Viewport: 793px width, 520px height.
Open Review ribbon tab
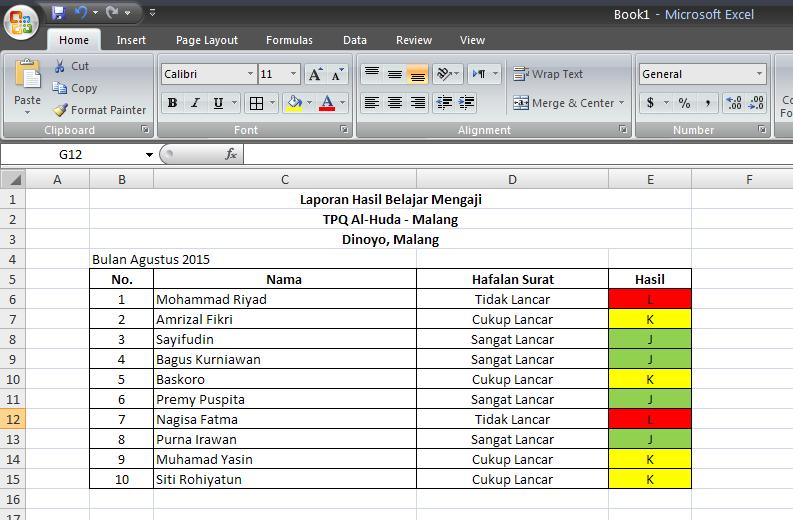coord(414,40)
